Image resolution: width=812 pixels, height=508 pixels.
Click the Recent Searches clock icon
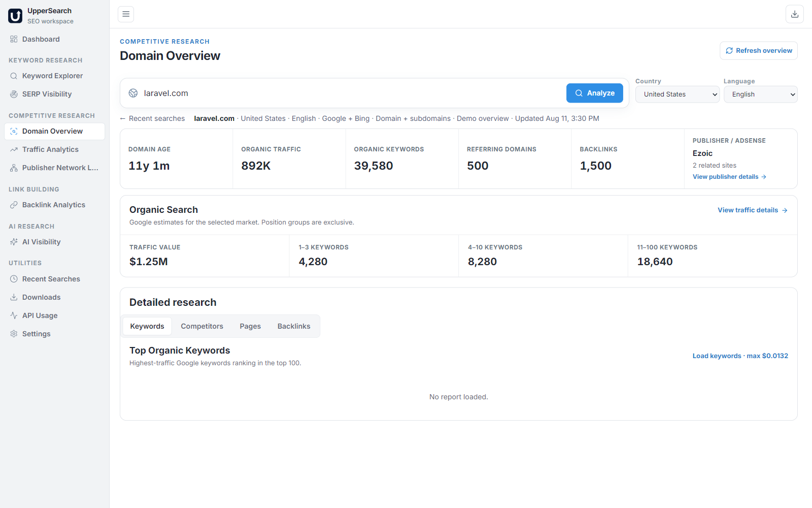tap(14, 279)
